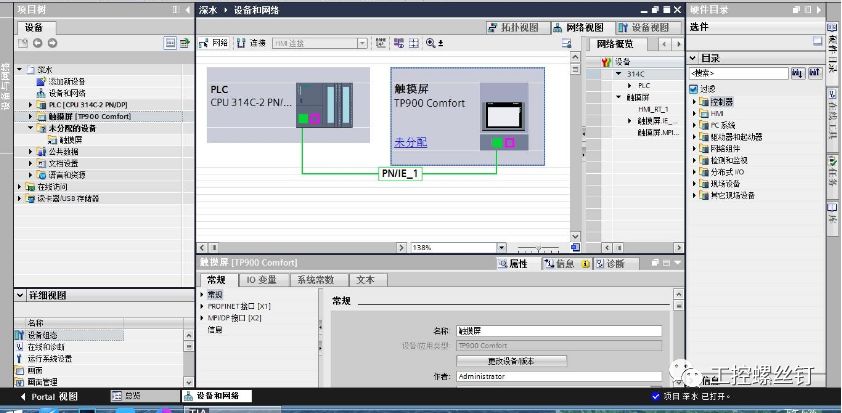The width and height of the screenshot is (842, 413).
Task: Click the Portal 视图 button
Action: [48, 397]
